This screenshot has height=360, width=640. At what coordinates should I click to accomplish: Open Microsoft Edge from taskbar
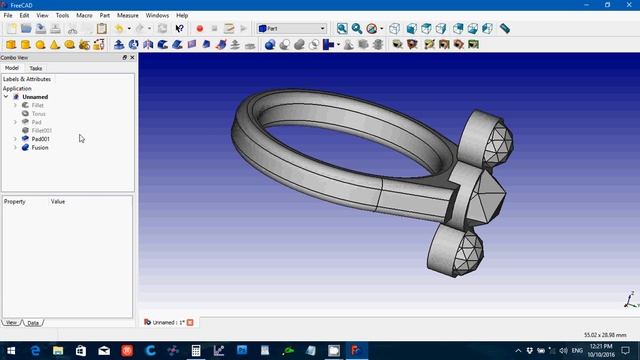tap(36, 351)
